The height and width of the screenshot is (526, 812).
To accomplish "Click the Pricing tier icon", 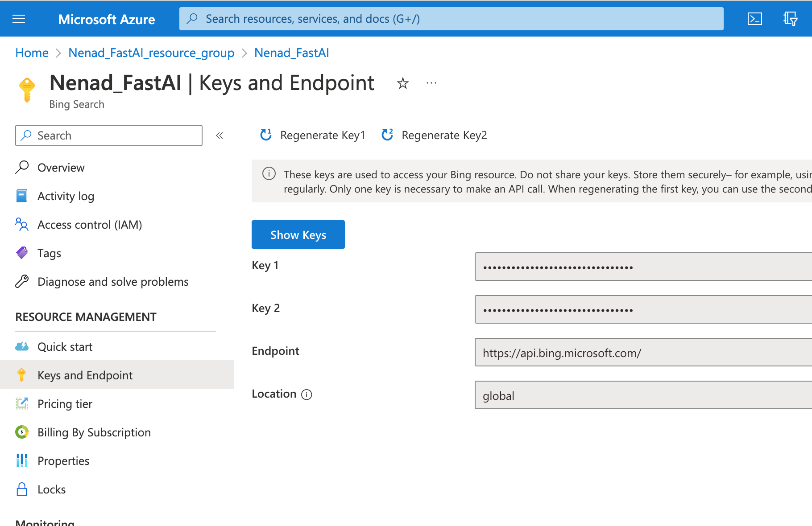I will point(22,403).
